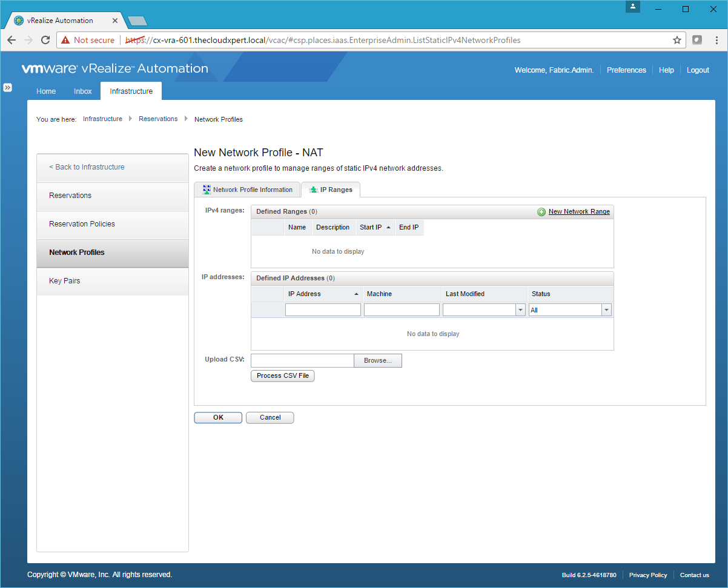Viewport: 728px width, 588px height.
Task: Open the Last Modified date dropdown
Action: tap(520, 310)
